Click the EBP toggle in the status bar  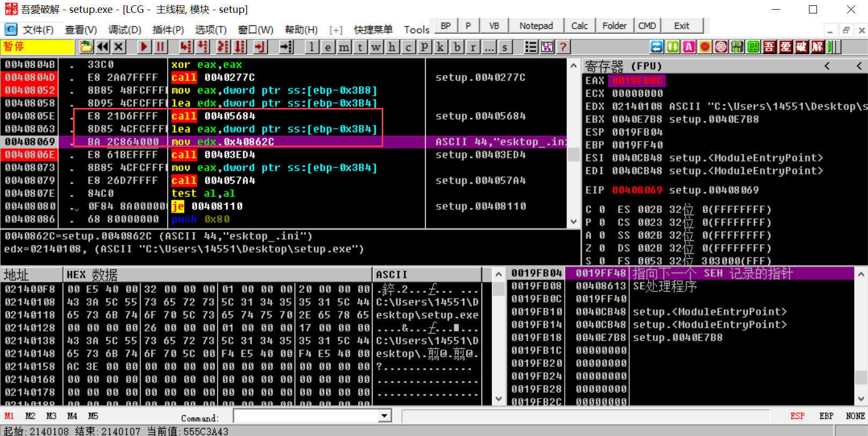826,416
